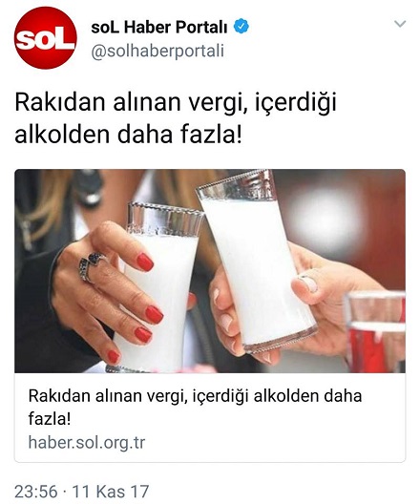Open the haber.sol.org.tr domain link

click(87, 442)
